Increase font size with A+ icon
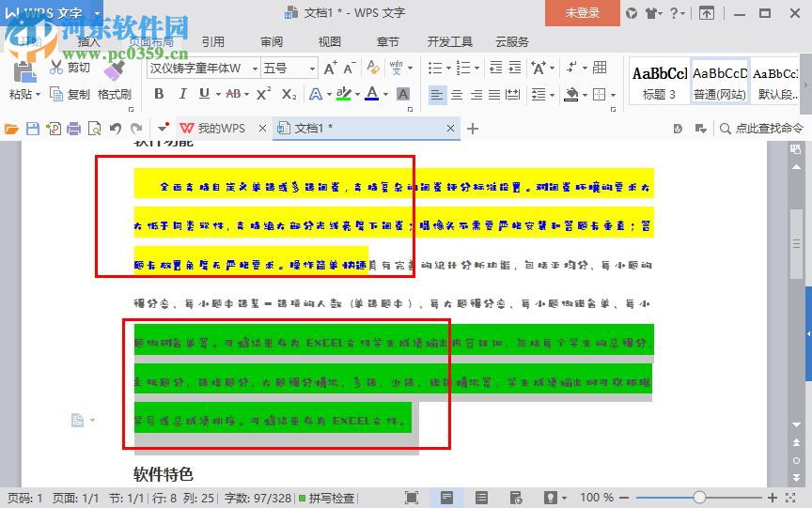The width and height of the screenshot is (812, 508). pyautogui.click(x=331, y=68)
